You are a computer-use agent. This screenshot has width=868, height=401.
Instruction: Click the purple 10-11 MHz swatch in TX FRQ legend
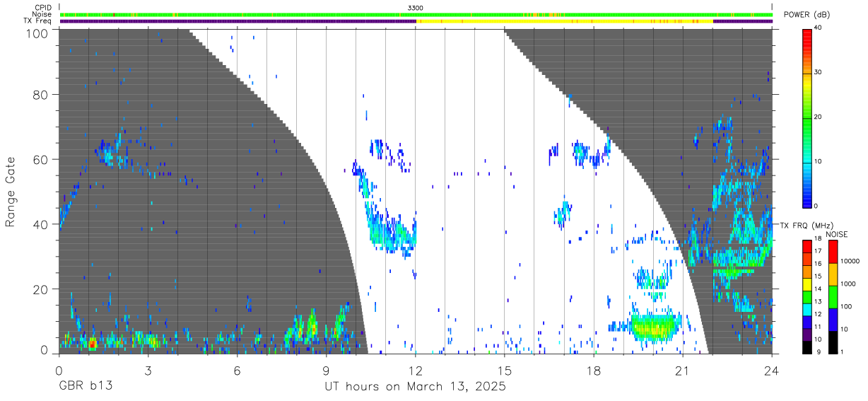click(x=807, y=335)
